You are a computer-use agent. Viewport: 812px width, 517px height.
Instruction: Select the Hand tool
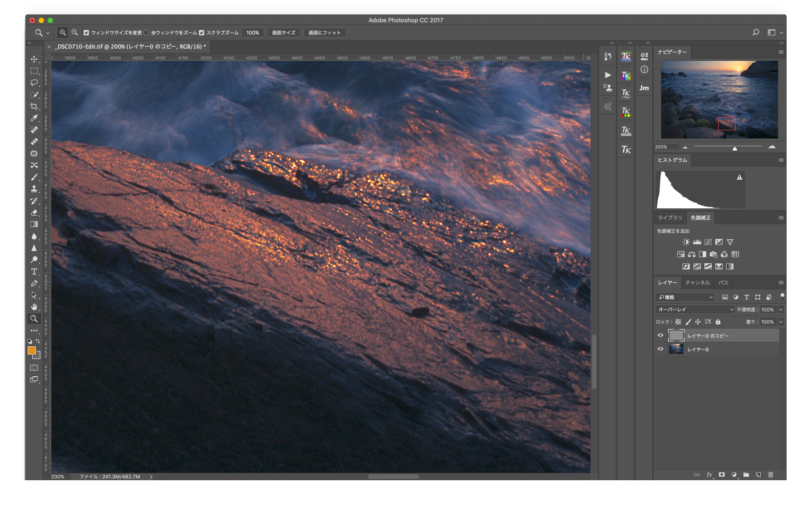34,307
